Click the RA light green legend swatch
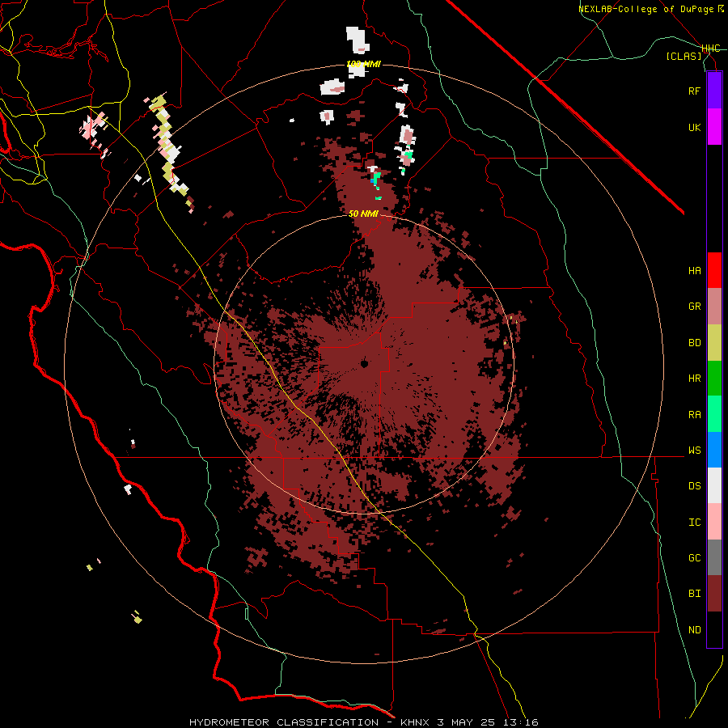The height and width of the screenshot is (728, 728). tap(714, 414)
